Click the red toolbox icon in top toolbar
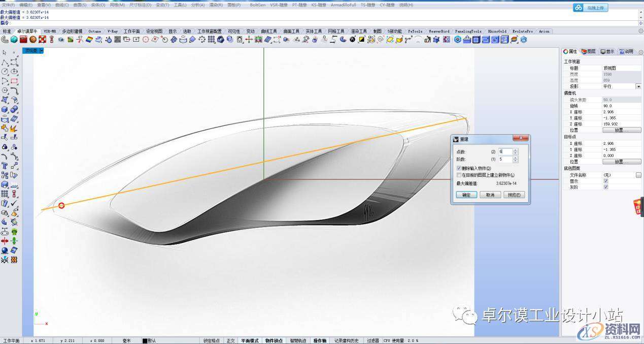Screen dimensions: 644x344 23,40
